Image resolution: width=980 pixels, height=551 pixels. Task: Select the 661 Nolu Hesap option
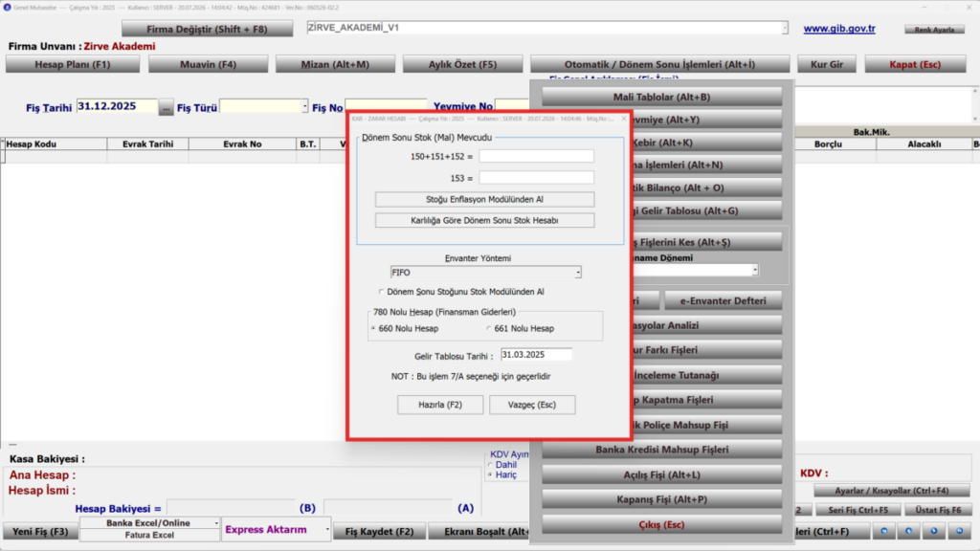[489, 329]
